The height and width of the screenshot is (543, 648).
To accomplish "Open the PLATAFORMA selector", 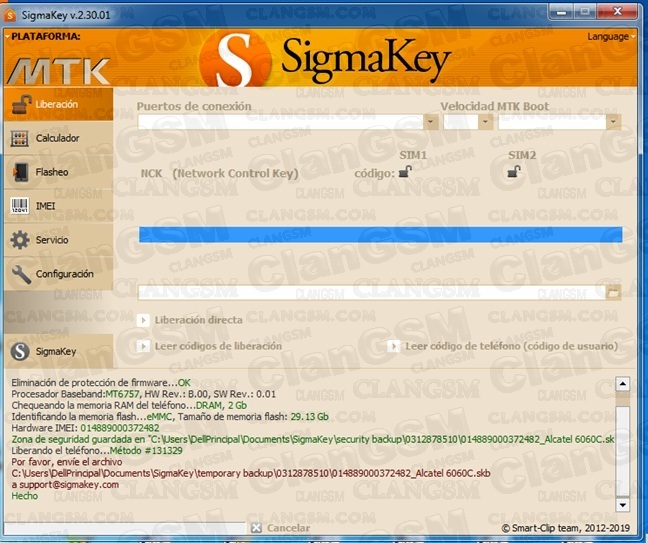I will 43,36.
